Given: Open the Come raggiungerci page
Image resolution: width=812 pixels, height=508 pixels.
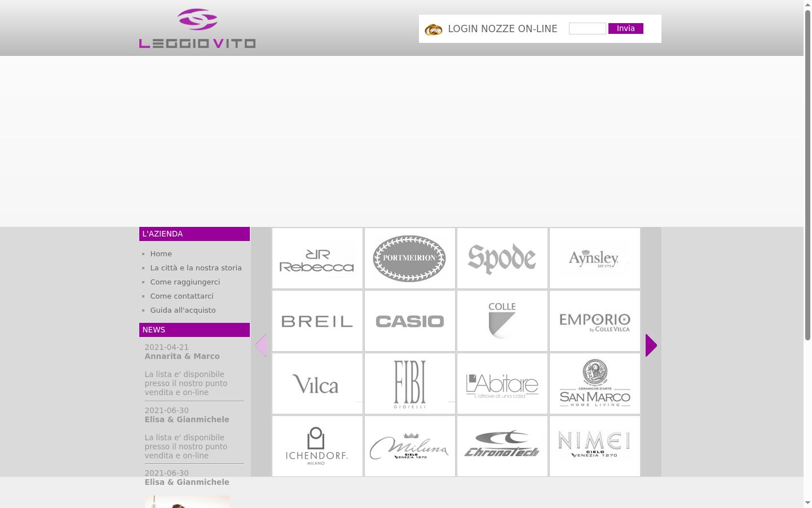Looking at the screenshot, I should (185, 282).
